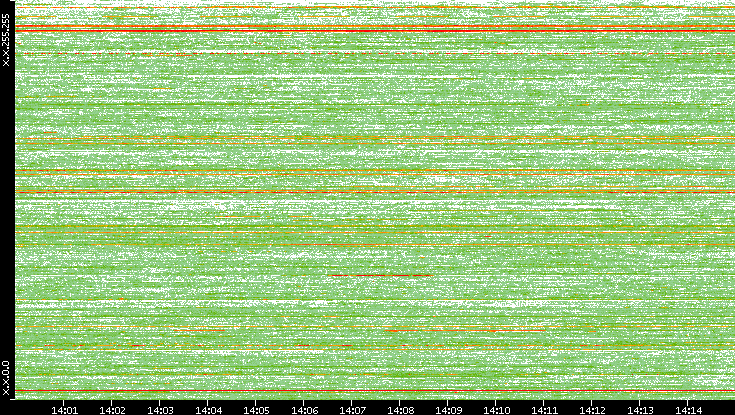Click the 14:10 time axis label
Screen dimensions: 735x415
click(x=496, y=410)
